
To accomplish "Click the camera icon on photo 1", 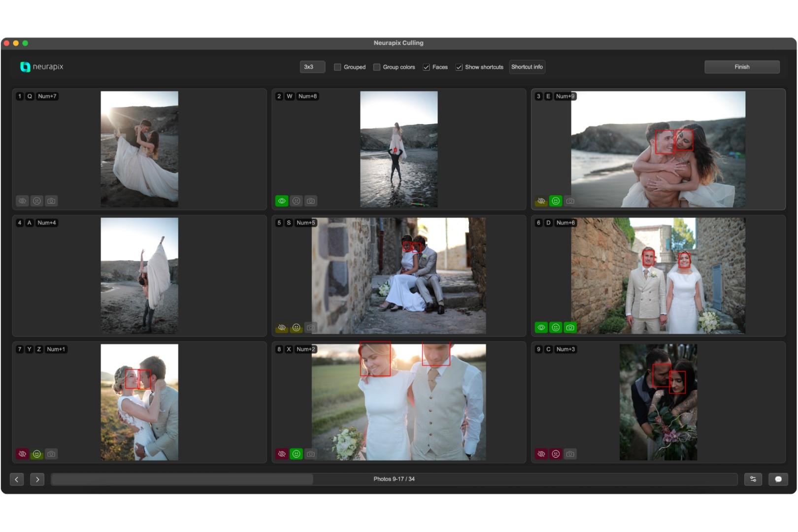I will click(x=51, y=201).
